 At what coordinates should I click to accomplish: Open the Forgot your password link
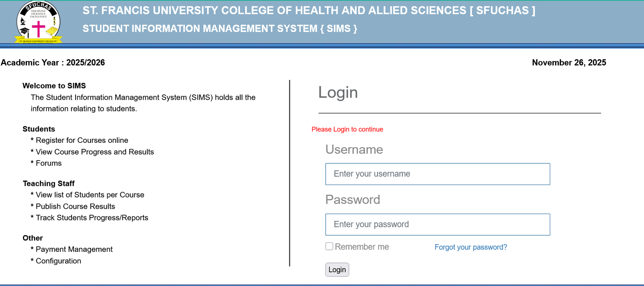coord(471,247)
